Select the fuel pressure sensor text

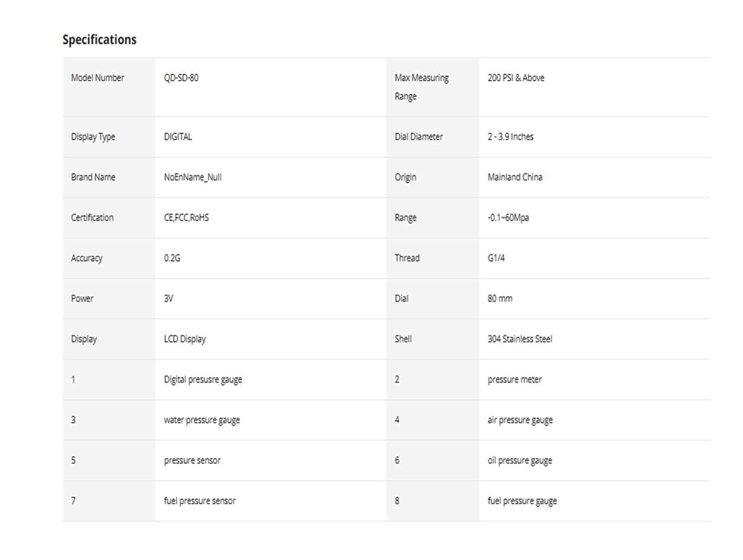200,501
